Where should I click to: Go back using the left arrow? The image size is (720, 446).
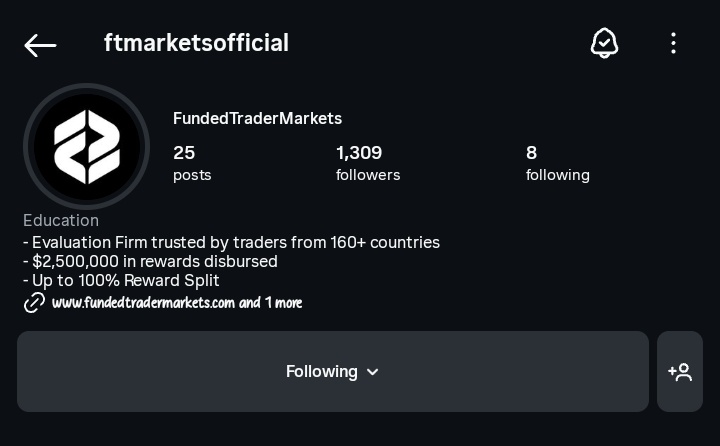click(x=40, y=45)
